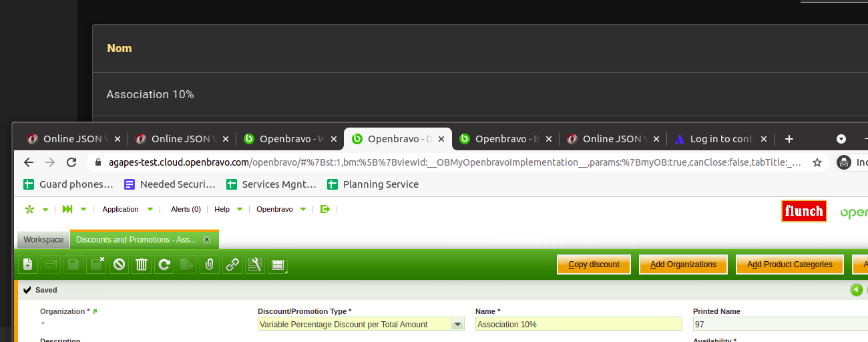
Task: Create a new record in toolbar
Action: [27, 265]
